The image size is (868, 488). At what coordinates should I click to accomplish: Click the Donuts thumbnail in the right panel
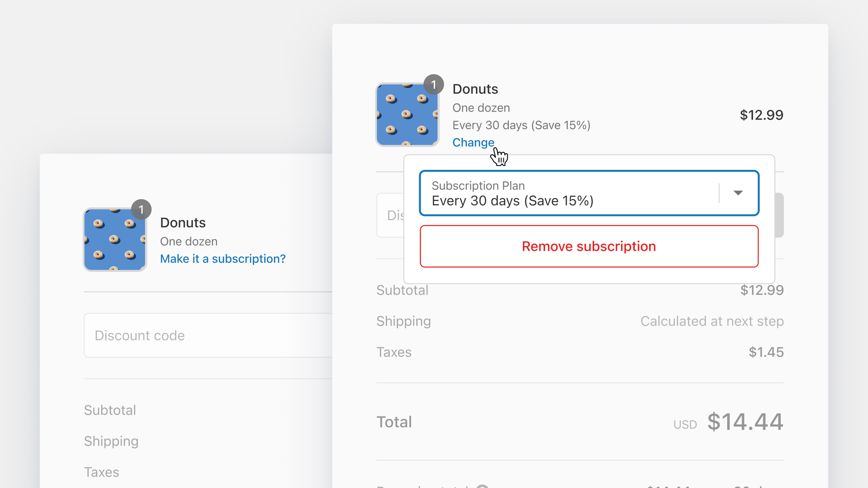tap(407, 114)
